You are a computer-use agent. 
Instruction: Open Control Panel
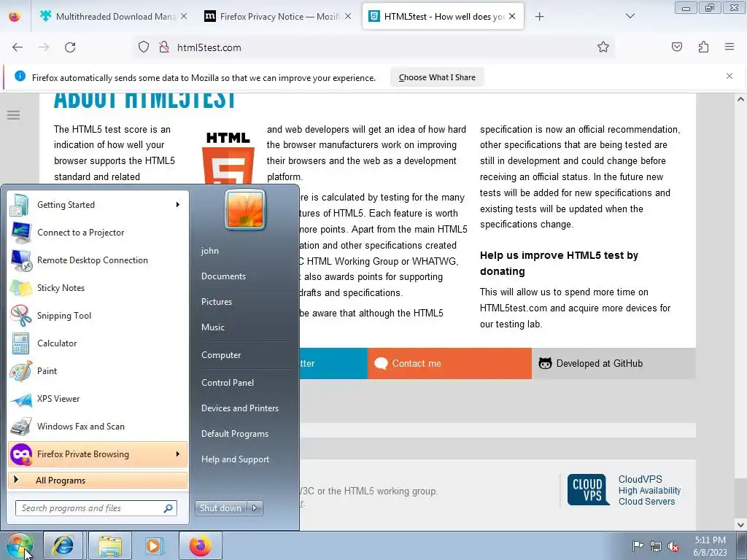click(x=228, y=383)
